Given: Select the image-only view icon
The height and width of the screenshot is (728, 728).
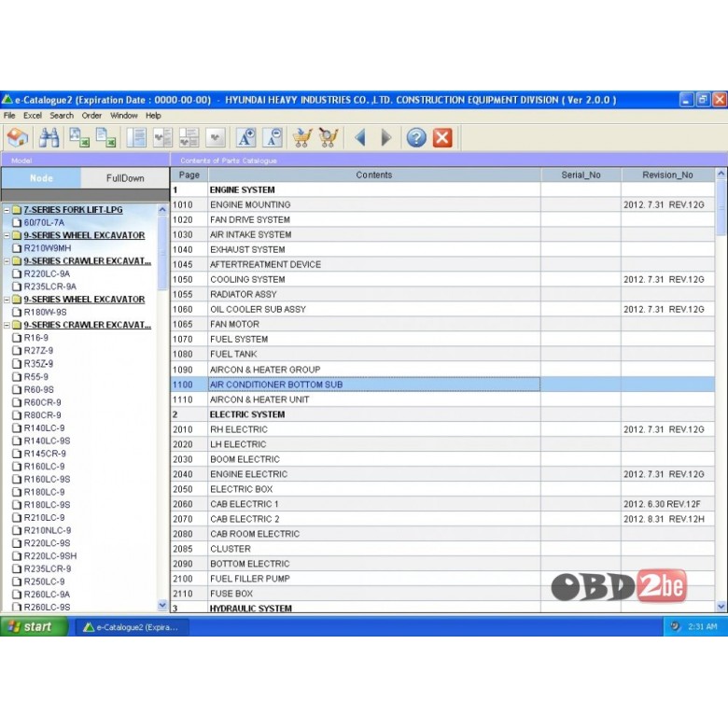Looking at the screenshot, I should click(x=216, y=138).
